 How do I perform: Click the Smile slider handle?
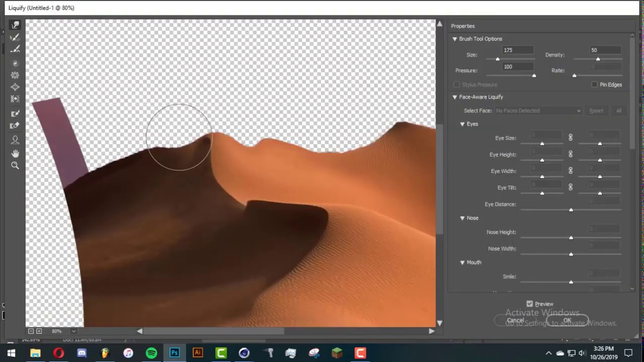[571, 282]
